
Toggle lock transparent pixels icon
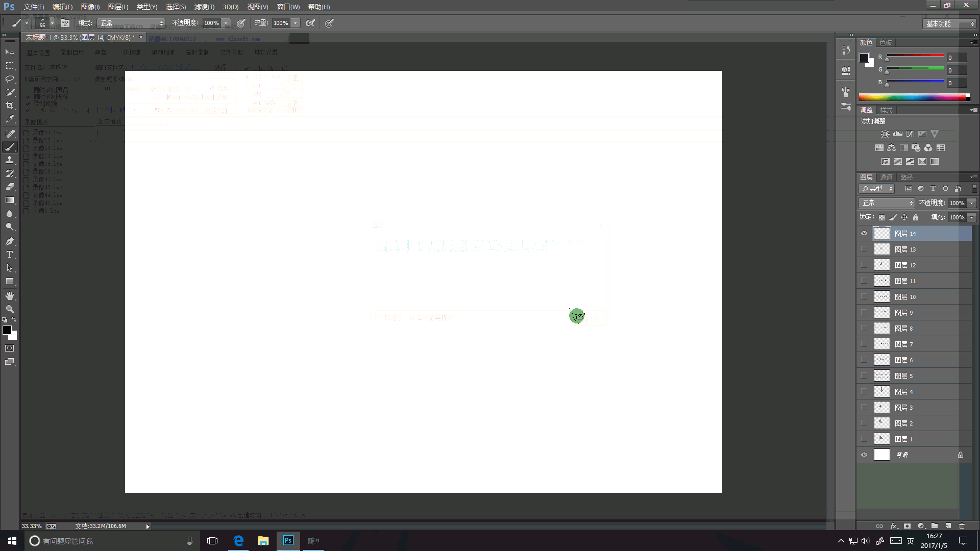click(881, 217)
